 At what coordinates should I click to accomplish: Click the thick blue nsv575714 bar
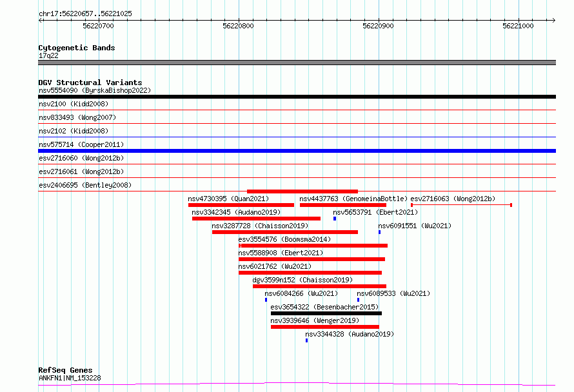[x=297, y=151]
